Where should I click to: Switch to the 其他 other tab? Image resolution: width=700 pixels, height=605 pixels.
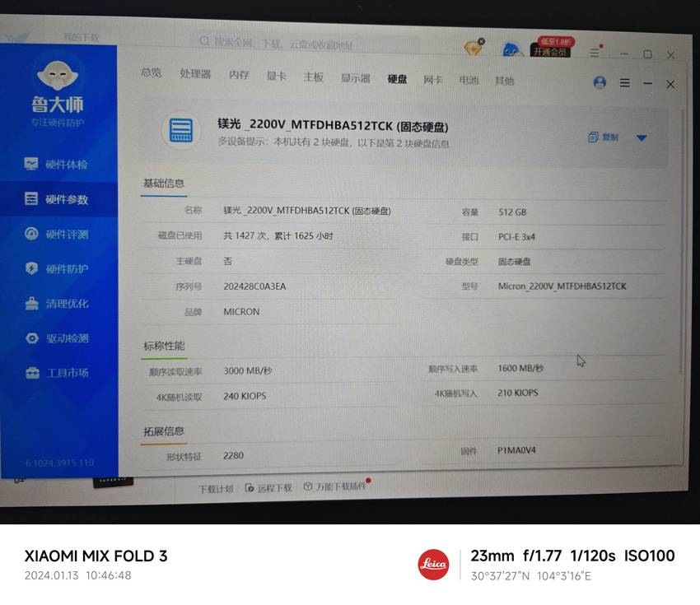click(504, 81)
